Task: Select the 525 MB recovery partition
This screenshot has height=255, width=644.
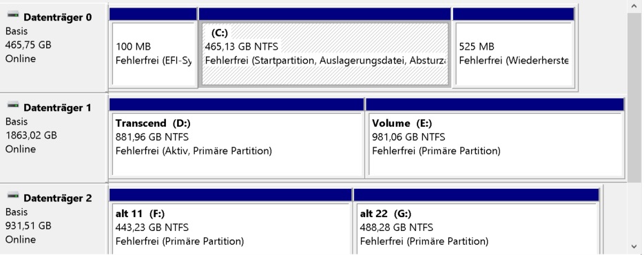Action: (513, 54)
